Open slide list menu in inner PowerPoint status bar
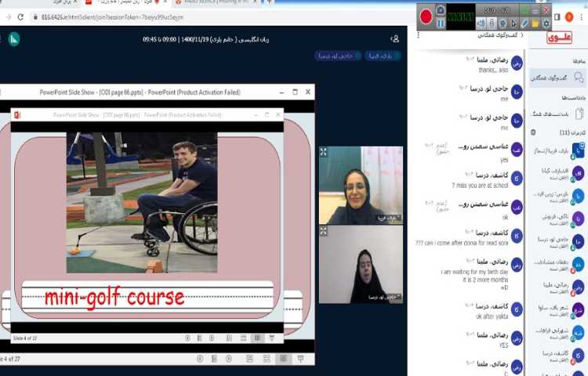 [x=199, y=338]
